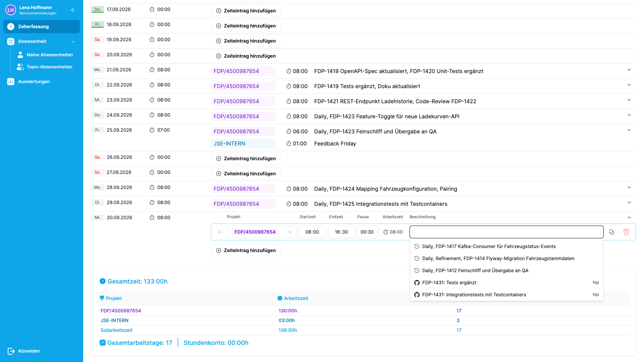Click the Team-Abwesenheiten people icon
This screenshot has height=362, width=644.
point(20,67)
